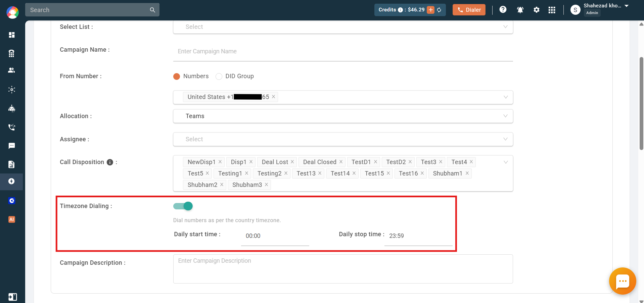Open the orange chat support bubble

pyautogui.click(x=623, y=281)
